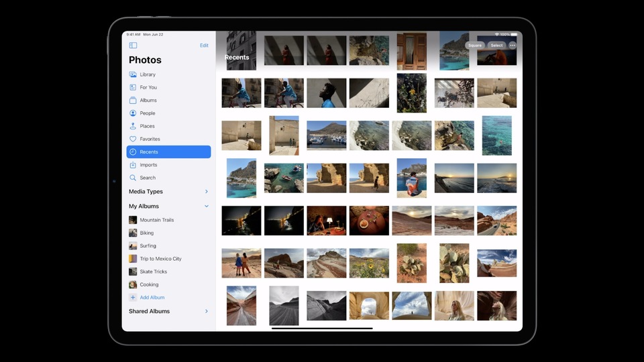Screen dimensions: 644x362
Task: Select Albums in the sidebar
Action: (168, 100)
